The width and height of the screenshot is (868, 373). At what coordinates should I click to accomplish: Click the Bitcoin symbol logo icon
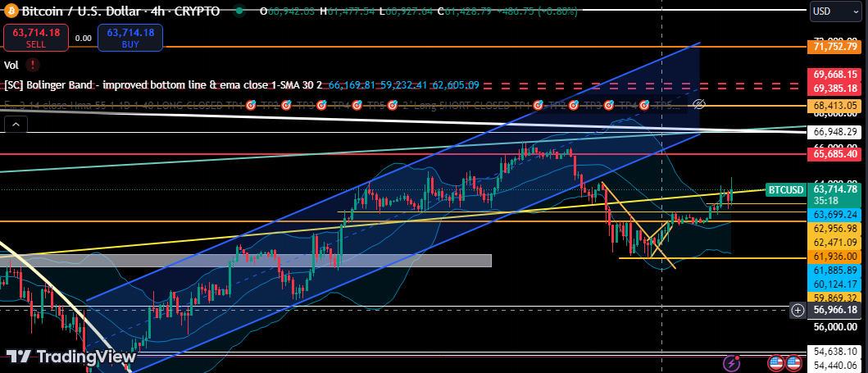[x=10, y=12]
